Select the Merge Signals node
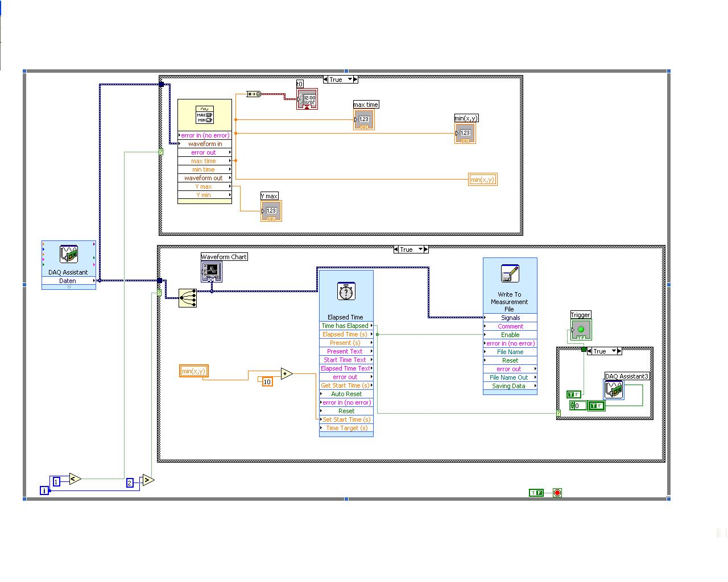728x582 pixels. [188, 298]
